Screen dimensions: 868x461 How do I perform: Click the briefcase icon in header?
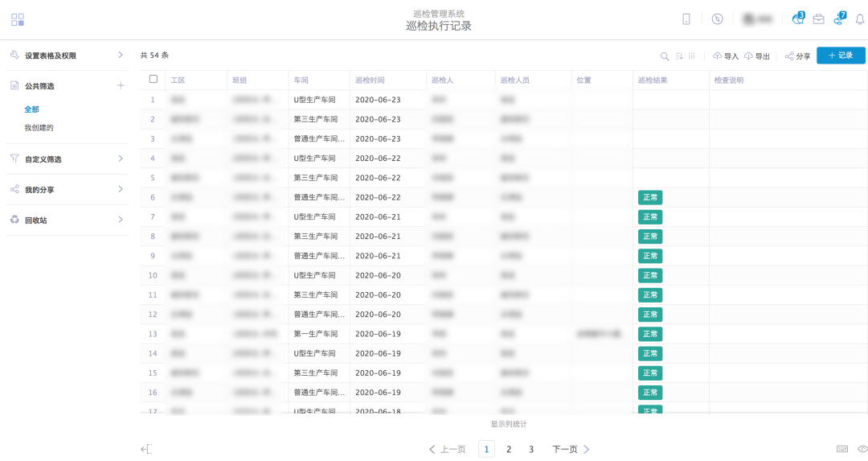[818, 19]
